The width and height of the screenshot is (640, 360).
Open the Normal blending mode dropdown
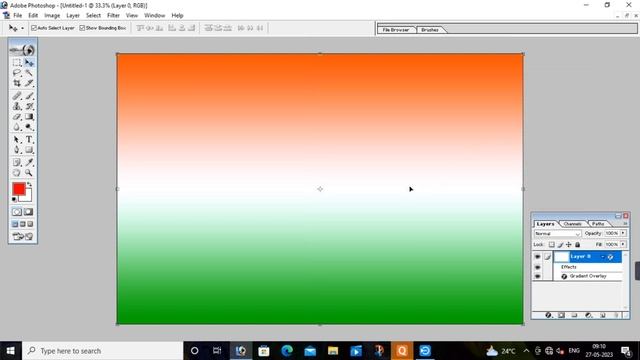[557, 233]
